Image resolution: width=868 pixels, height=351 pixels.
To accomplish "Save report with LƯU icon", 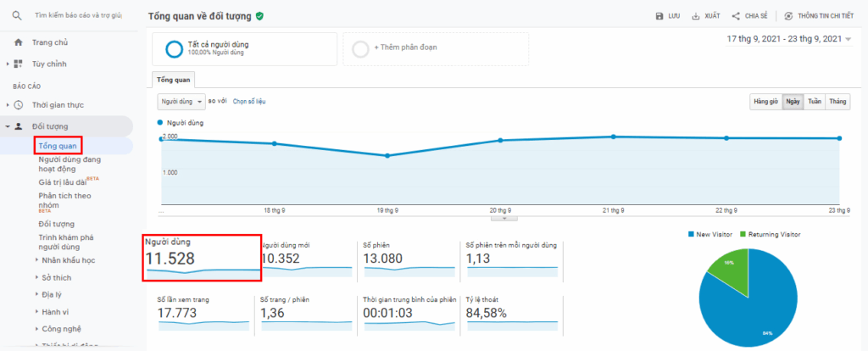I will click(660, 16).
